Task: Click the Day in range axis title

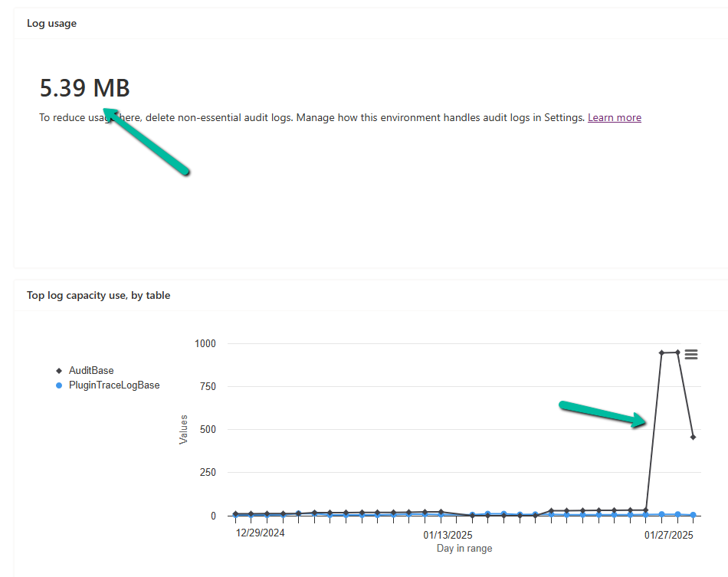Action: pos(464,548)
